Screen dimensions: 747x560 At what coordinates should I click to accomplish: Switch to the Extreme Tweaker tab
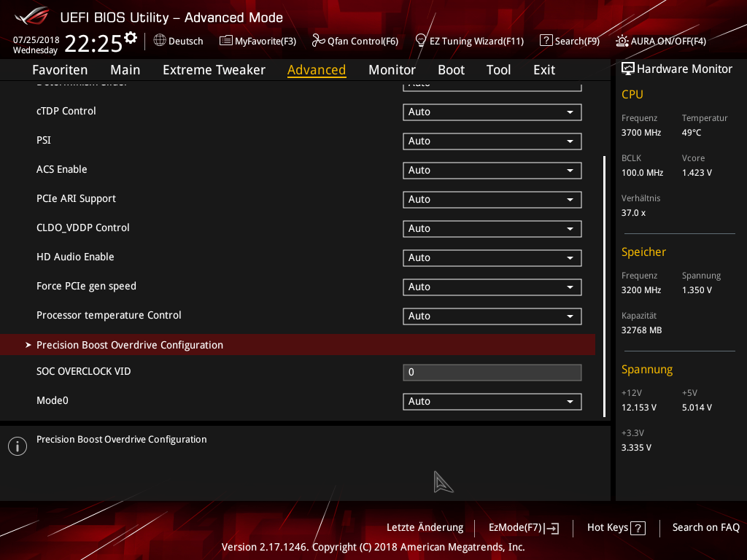click(214, 70)
